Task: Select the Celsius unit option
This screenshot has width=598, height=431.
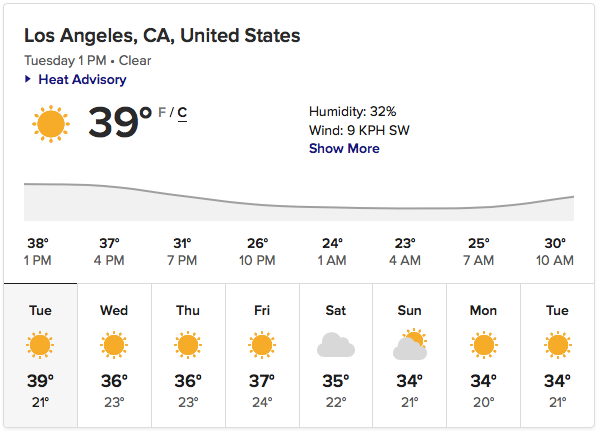Action: 182,113
